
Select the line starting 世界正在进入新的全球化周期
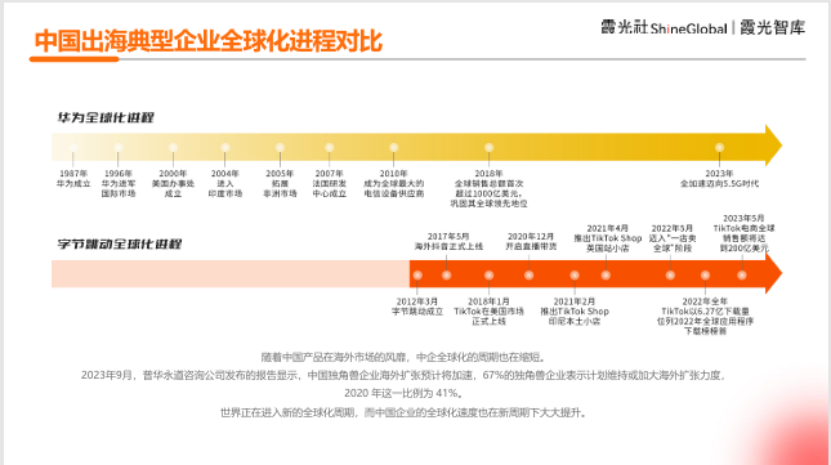[x=405, y=413]
